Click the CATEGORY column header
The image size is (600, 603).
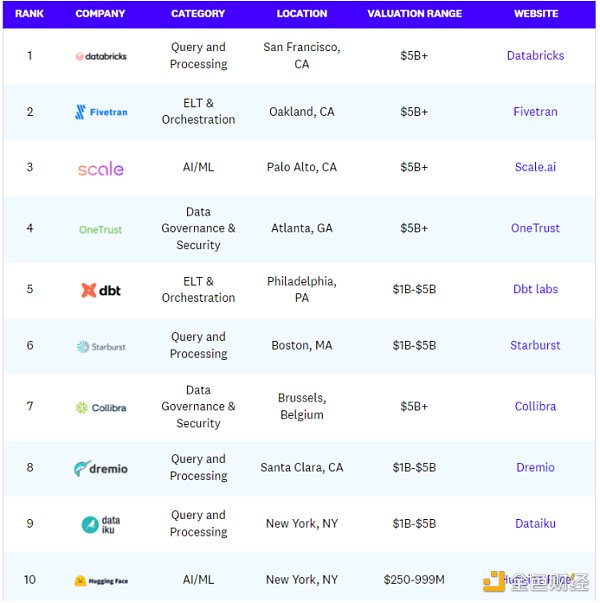click(198, 14)
